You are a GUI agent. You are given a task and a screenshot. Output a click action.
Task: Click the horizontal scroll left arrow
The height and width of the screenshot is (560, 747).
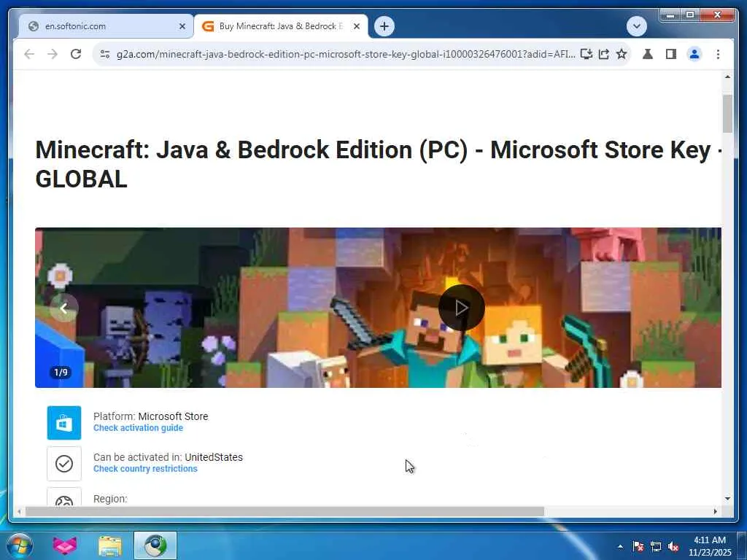pyautogui.click(x=19, y=511)
